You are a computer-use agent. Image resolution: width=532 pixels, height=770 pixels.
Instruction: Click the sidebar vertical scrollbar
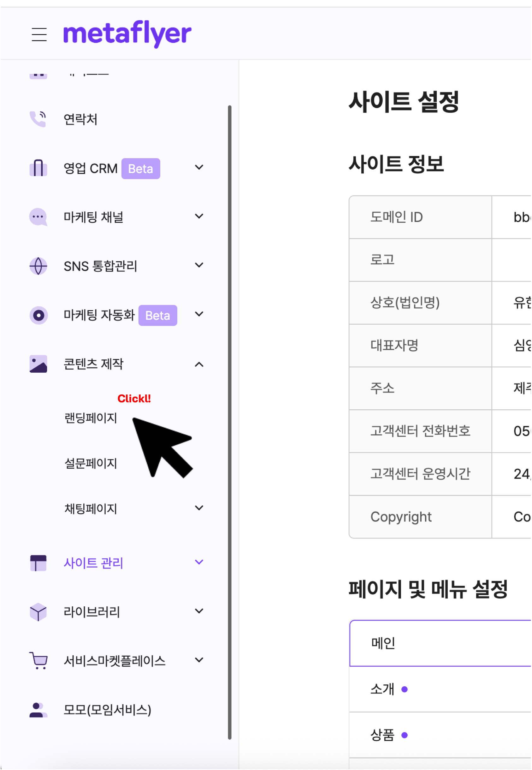point(229,422)
